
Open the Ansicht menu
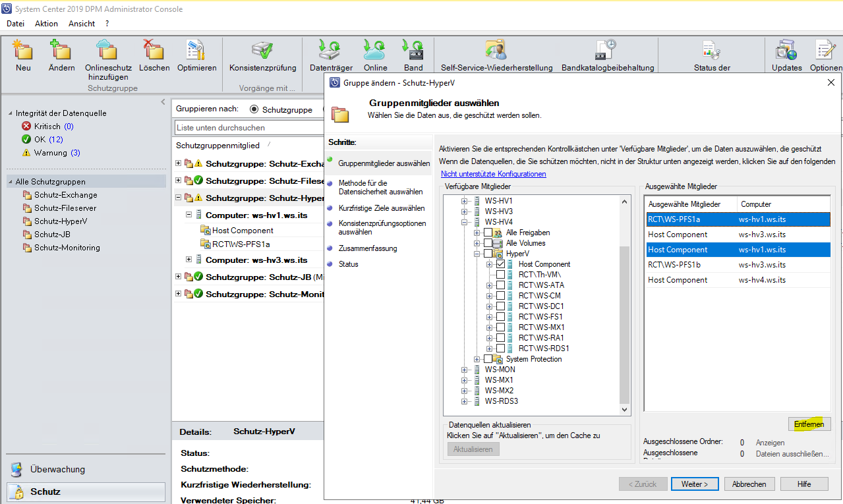[82, 24]
